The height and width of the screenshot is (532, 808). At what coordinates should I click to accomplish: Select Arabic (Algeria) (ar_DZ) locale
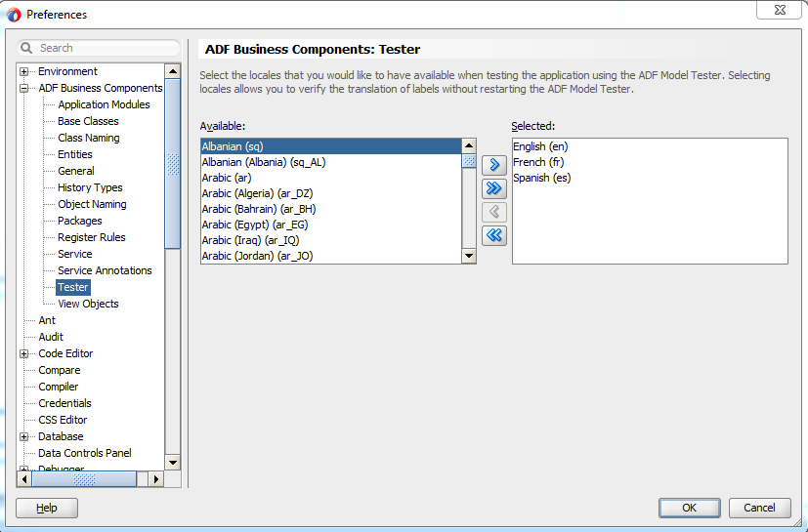331,193
